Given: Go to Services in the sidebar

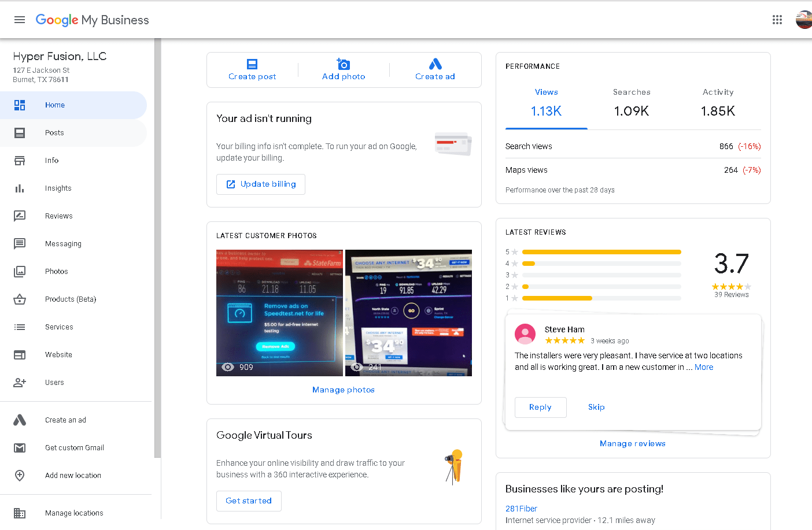Looking at the screenshot, I should coord(73,327).
